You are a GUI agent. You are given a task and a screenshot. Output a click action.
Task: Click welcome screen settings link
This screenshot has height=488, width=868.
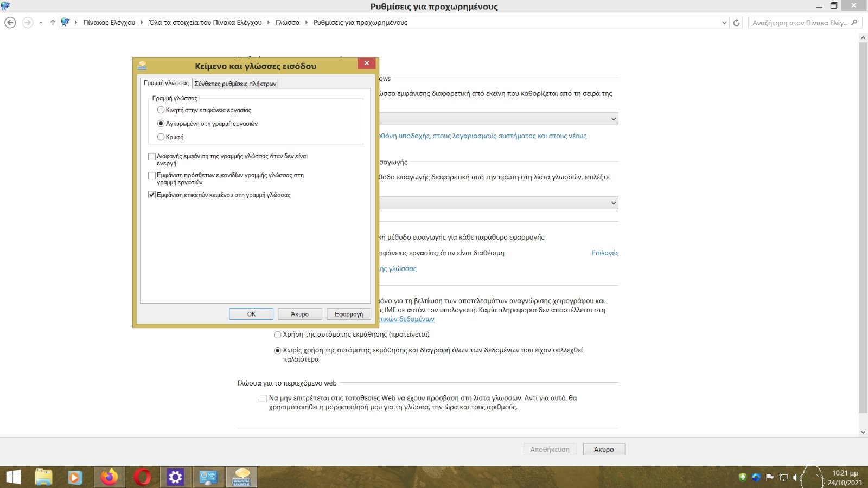(x=482, y=136)
